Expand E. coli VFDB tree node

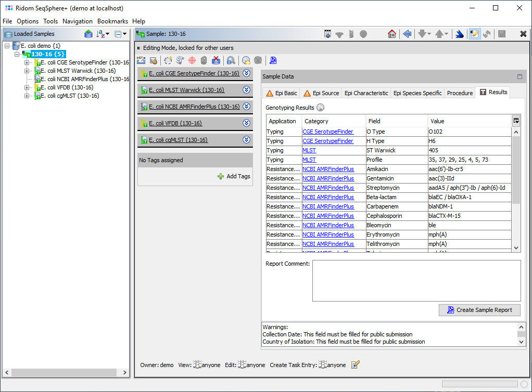[x=27, y=87]
